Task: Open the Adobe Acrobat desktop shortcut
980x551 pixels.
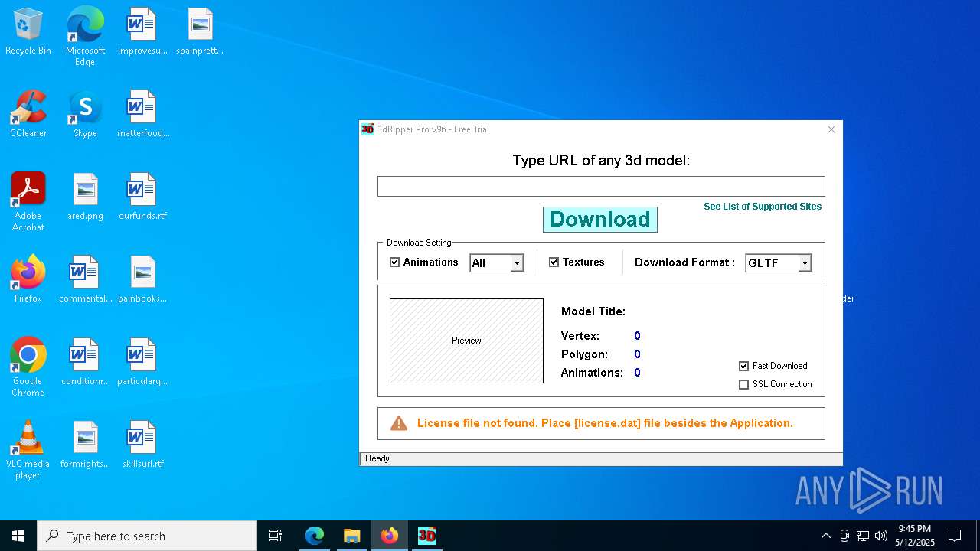Action: tap(28, 202)
